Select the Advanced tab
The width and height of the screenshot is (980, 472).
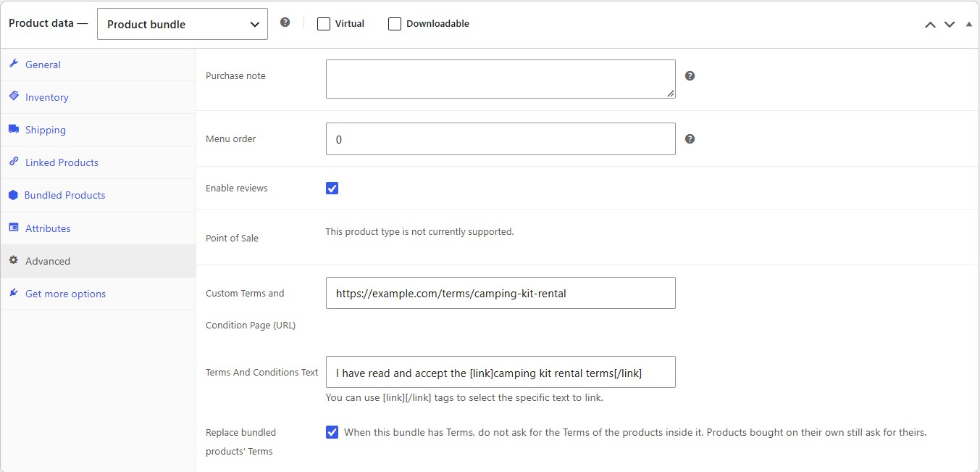pyautogui.click(x=98, y=261)
